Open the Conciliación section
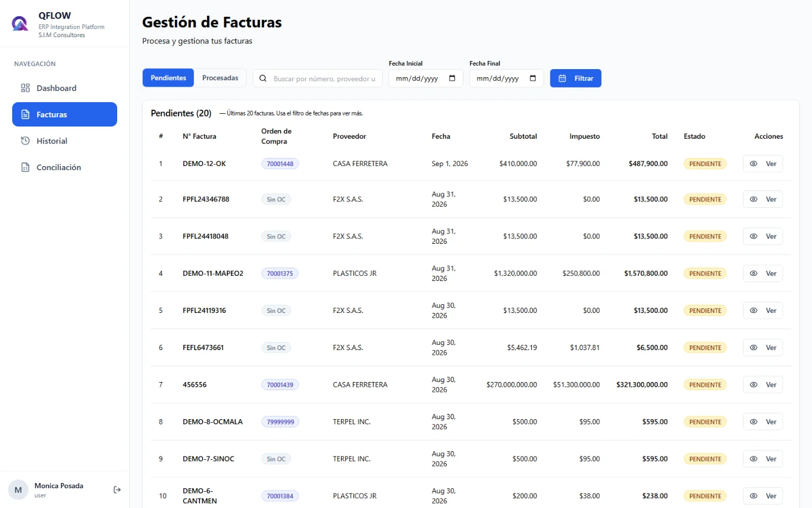Screen dimensions: 812x508 point(64,167)
